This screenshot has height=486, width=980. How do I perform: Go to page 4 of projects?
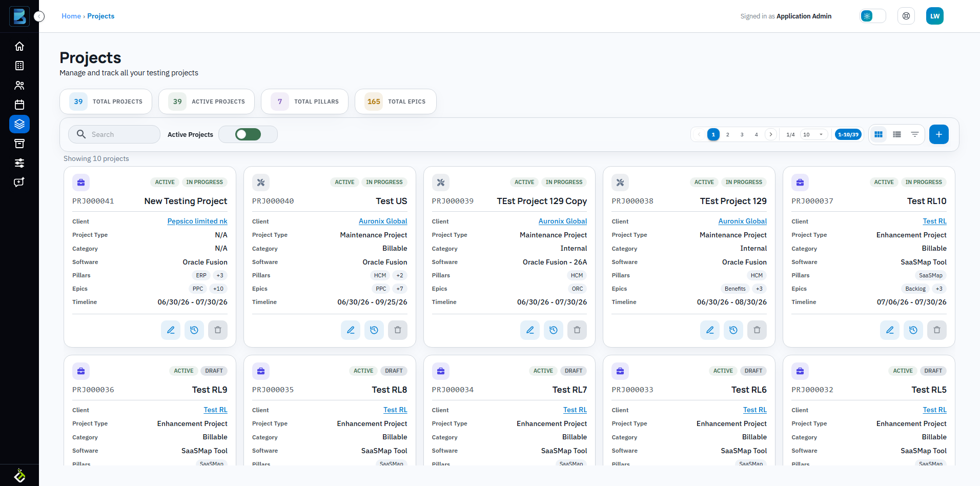(x=757, y=134)
